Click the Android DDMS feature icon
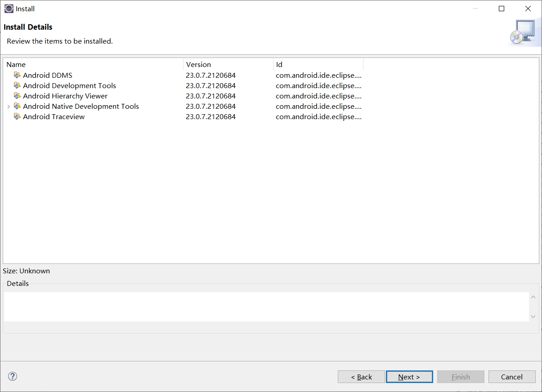 17,75
